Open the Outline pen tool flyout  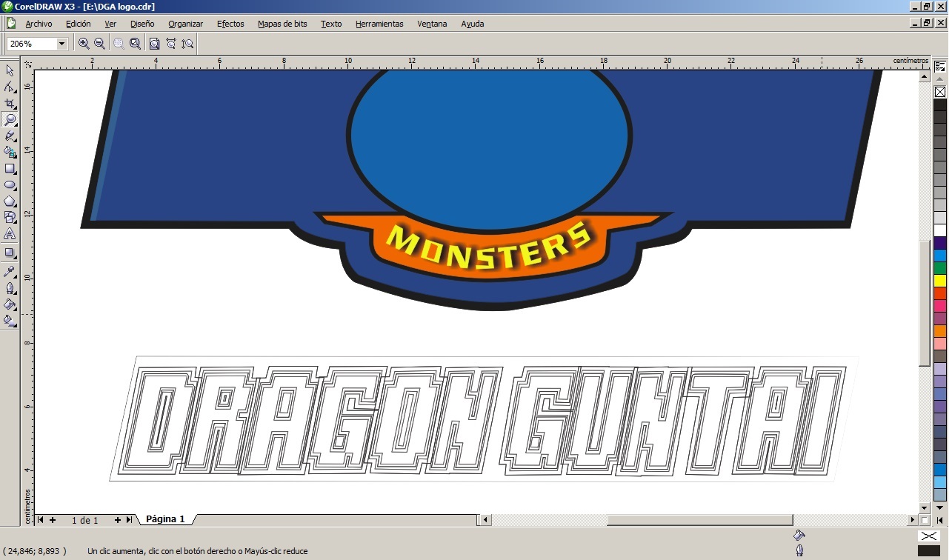pyautogui.click(x=10, y=288)
